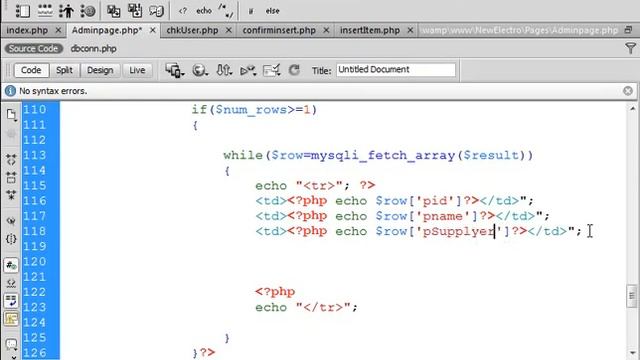
Task: Toggle Highlight Invalid Code
Action: pos(11,283)
